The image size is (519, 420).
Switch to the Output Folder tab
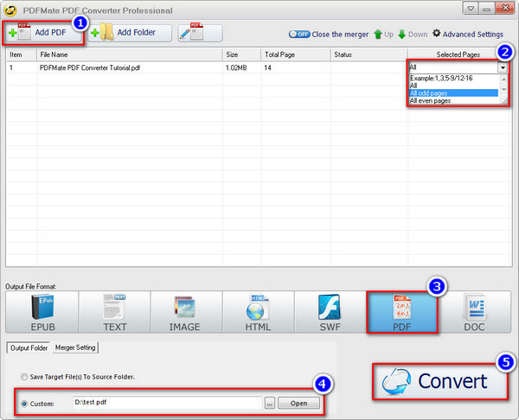click(x=29, y=348)
